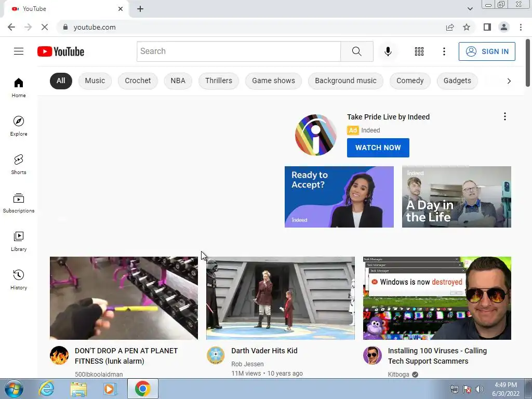The height and width of the screenshot is (399, 532).
Task: Click the SIGN IN button
Action: pyautogui.click(x=487, y=51)
